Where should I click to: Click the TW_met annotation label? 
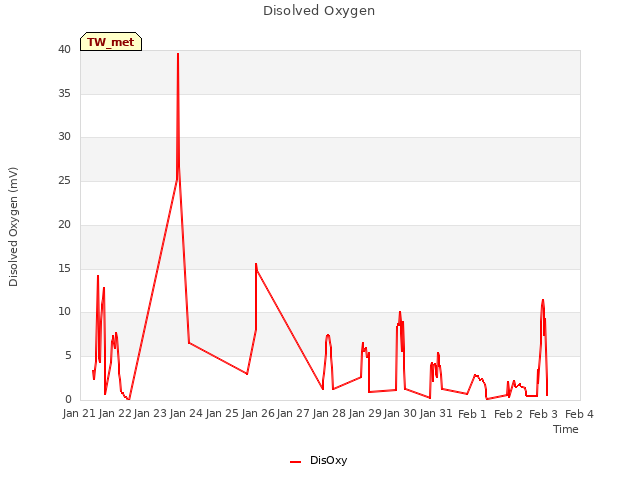coord(111,42)
